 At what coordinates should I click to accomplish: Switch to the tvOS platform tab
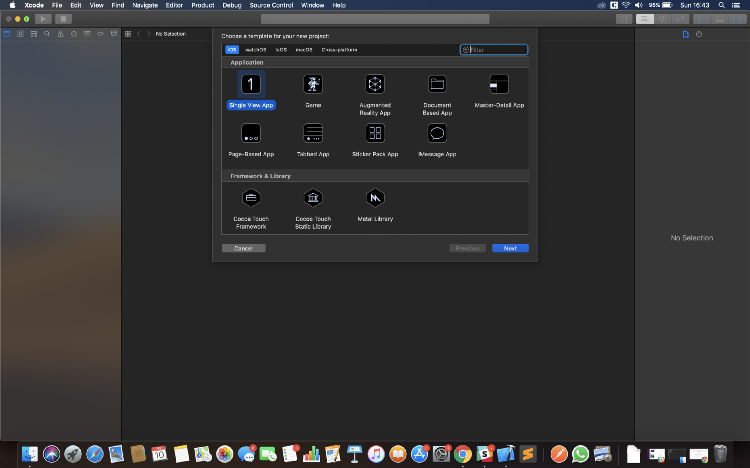click(x=281, y=50)
